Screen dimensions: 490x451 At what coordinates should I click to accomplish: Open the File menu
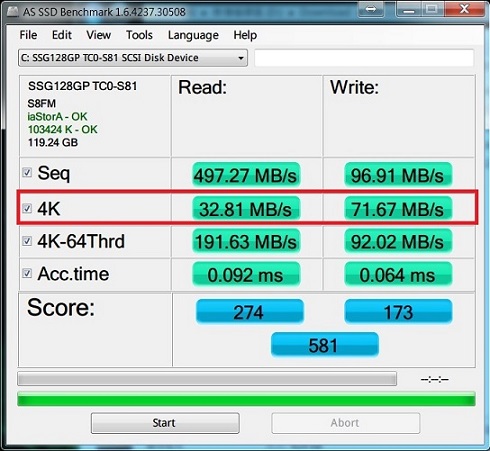pos(28,35)
